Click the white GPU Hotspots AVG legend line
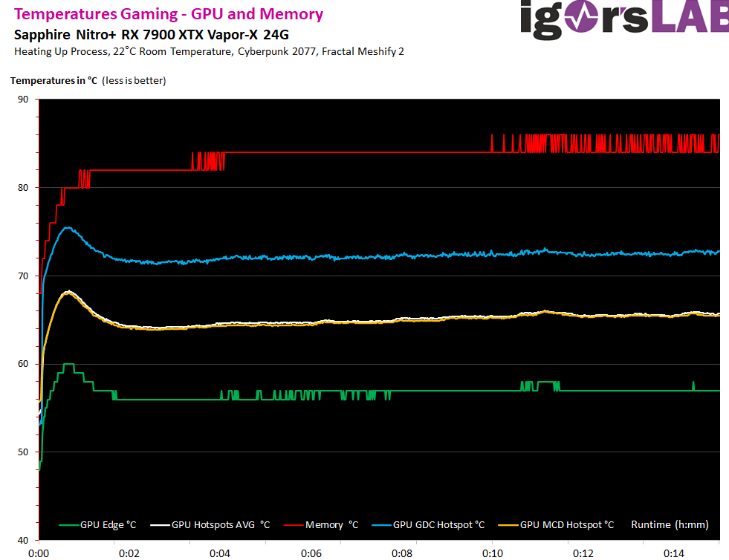729x560 pixels. [160, 525]
